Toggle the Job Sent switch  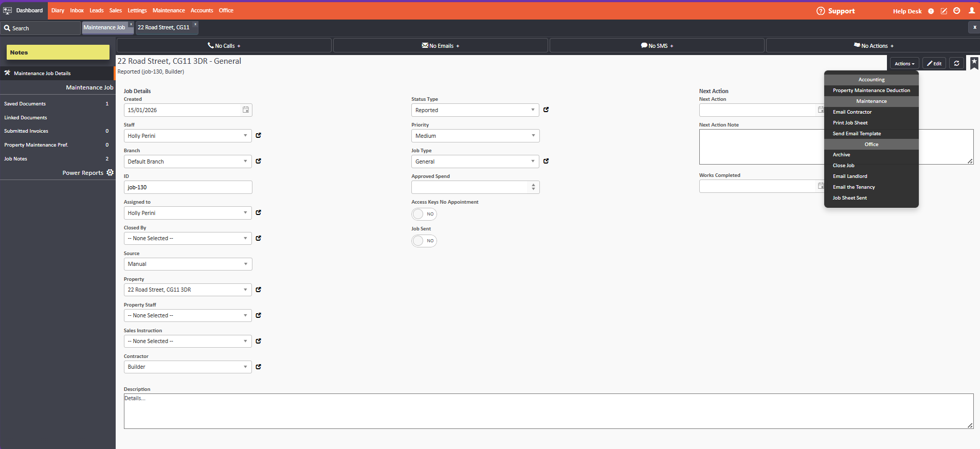(x=424, y=241)
